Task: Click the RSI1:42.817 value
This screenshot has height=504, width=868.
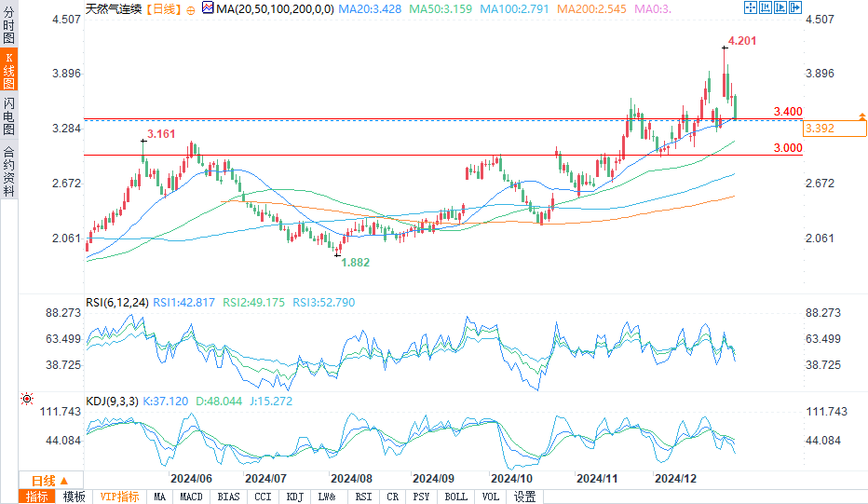Action: point(183,303)
